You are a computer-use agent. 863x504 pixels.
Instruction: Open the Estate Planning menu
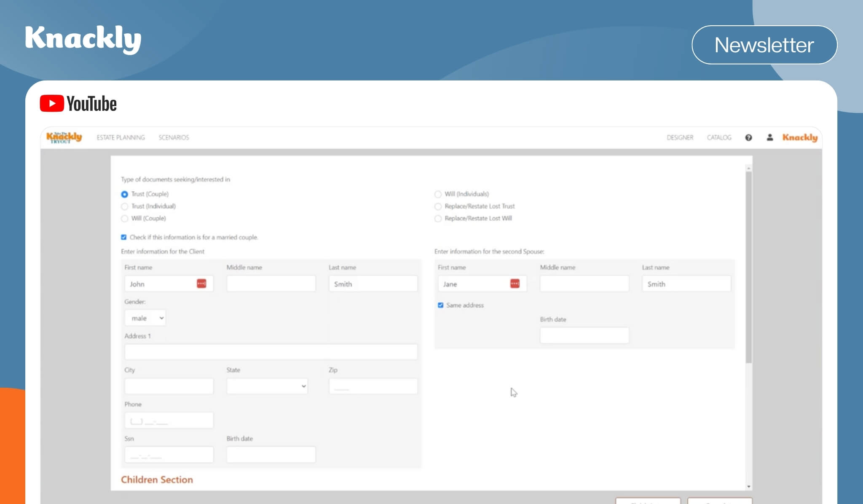(x=121, y=137)
